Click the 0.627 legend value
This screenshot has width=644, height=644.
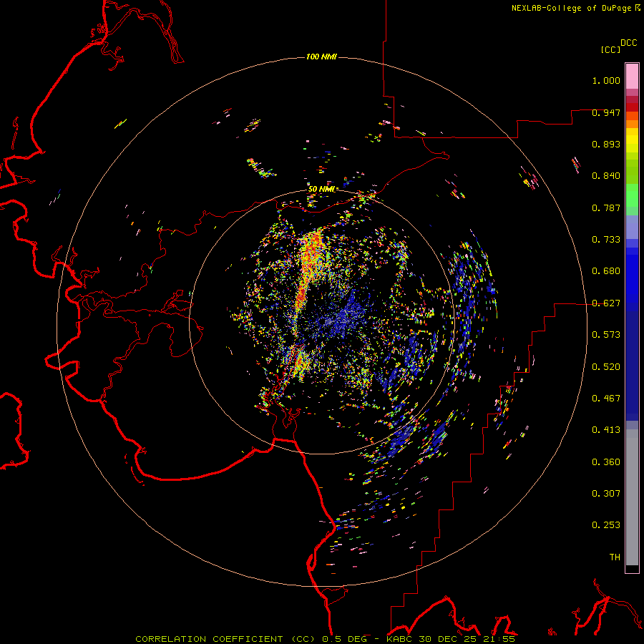pos(606,303)
